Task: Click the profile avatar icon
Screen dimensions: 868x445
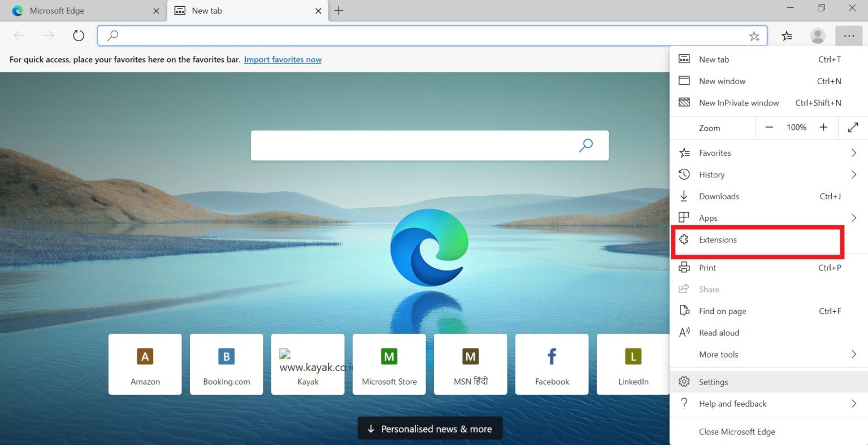Action: click(817, 36)
